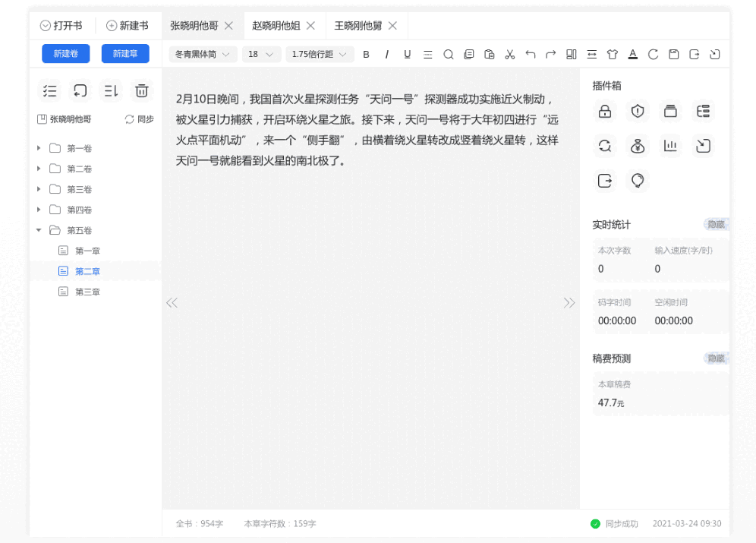The width and height of the screenshot is (756, 543).
Task: Undo the last edit using arrow icon
Action: [531, 54]
